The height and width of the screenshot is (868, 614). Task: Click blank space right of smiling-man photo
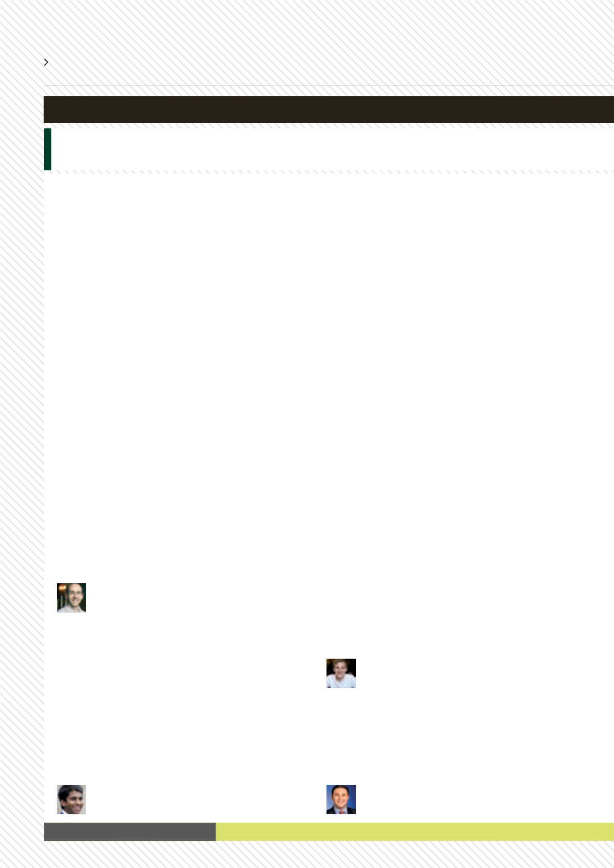(200, 799)
